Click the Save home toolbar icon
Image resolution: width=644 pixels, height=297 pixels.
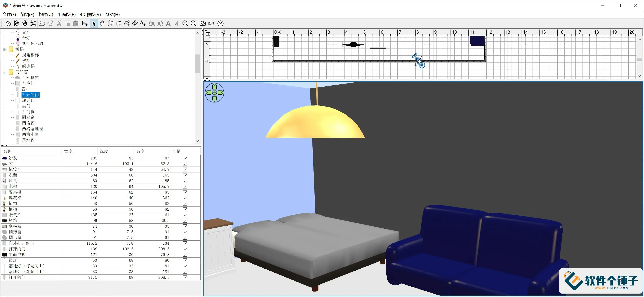coord(25,24)
